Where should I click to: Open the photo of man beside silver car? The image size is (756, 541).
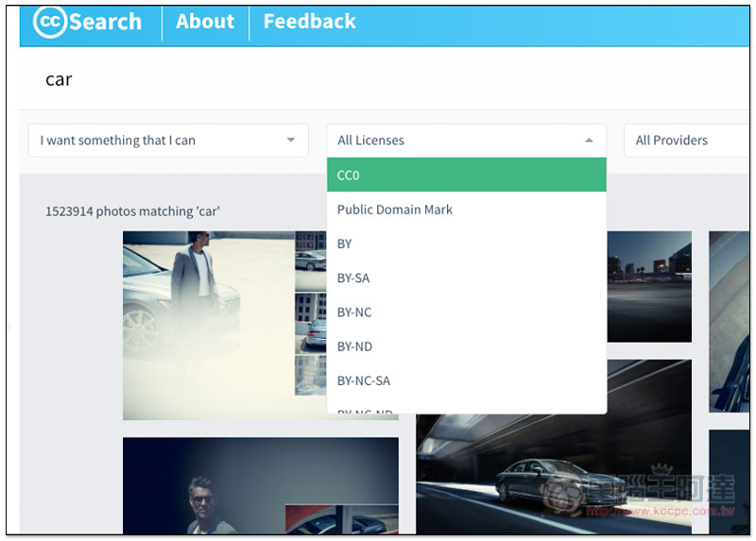[x=208, y=326]
